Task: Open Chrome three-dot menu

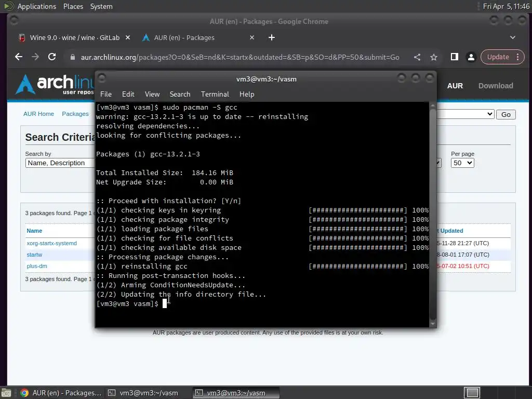Action: 518,57
